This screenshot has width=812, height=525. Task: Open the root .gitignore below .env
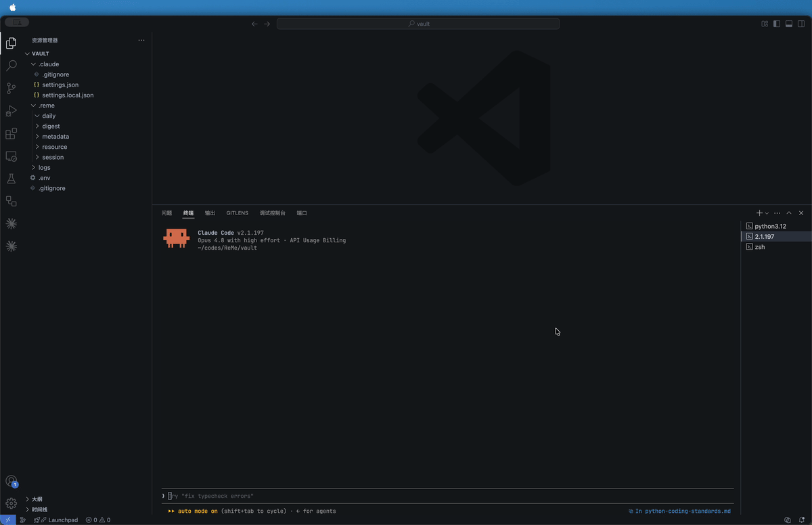coord(88,188)
